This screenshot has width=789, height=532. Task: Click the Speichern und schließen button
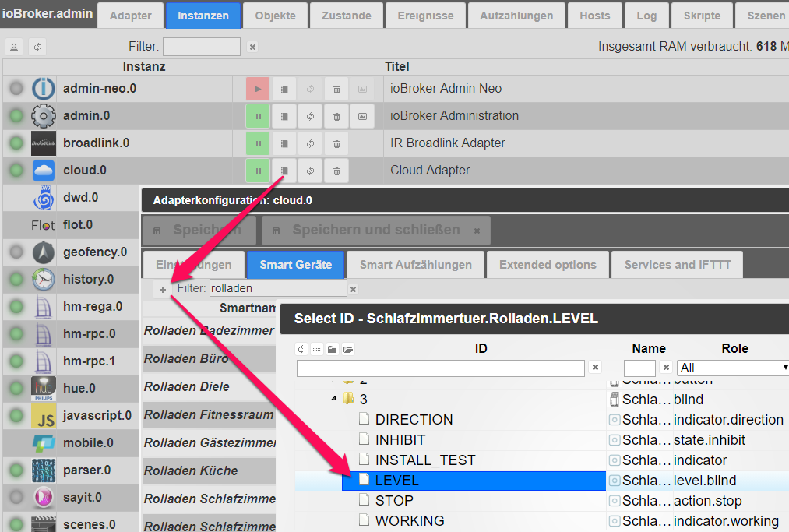[376, 230]
